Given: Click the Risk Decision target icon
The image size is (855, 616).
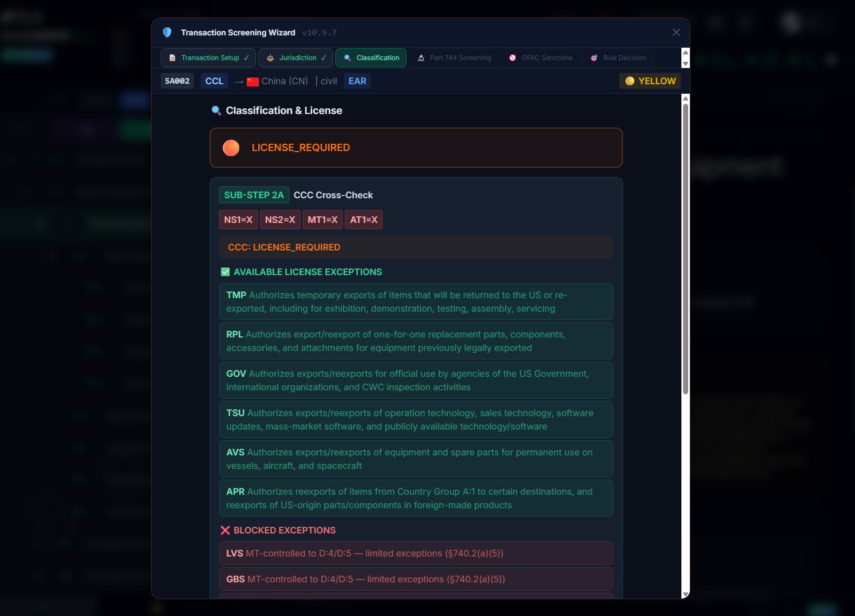Looking at the screenshot, I should click(x=594, y=58).
